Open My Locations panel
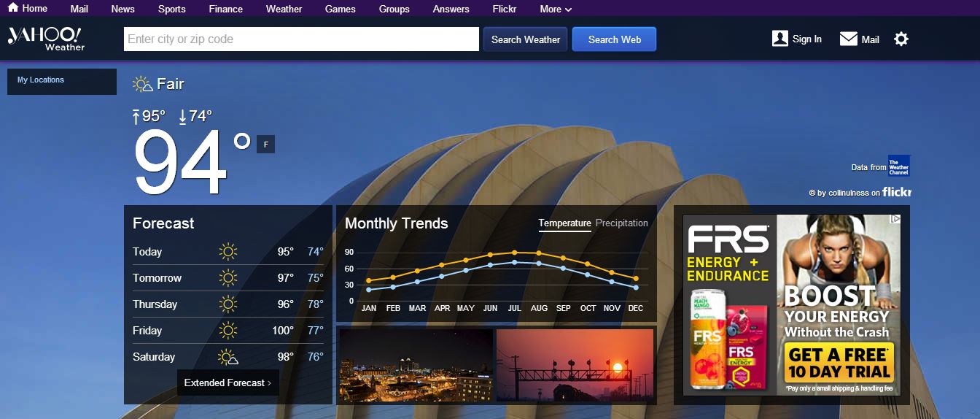 pyautogui.click(x=62, y=82)
